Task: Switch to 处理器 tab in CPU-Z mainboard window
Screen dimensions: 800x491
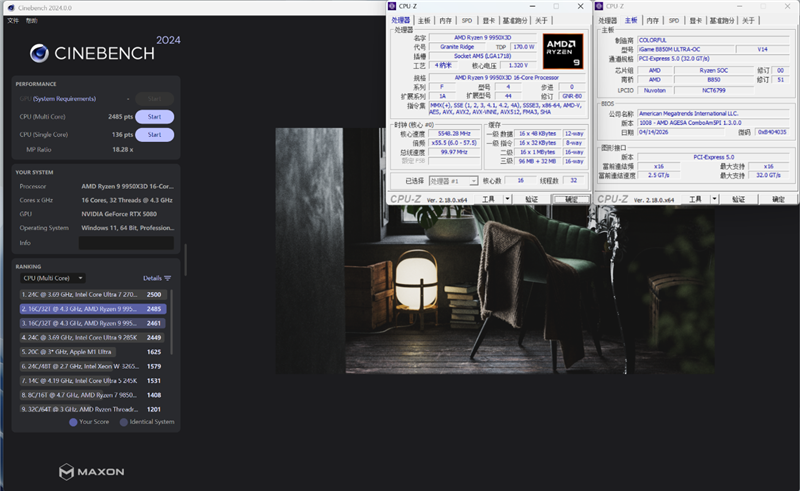Action: (x=608, y=20)
